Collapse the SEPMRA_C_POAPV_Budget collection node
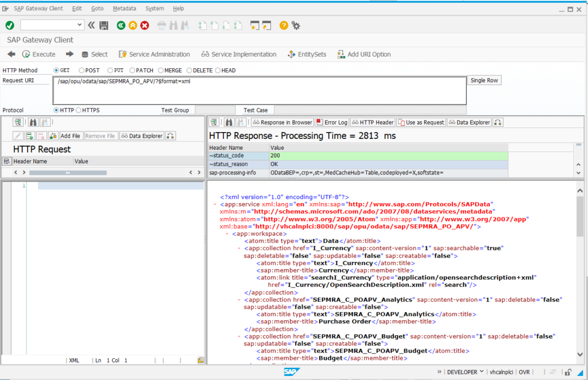 239,336
